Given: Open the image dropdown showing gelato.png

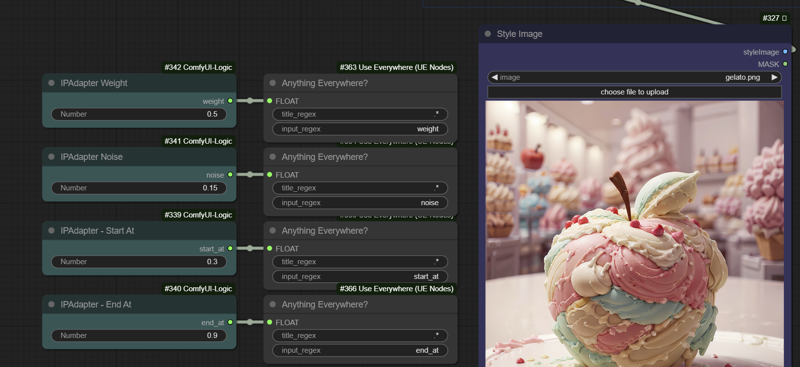Looking at the screenshot, I should 634,78.
